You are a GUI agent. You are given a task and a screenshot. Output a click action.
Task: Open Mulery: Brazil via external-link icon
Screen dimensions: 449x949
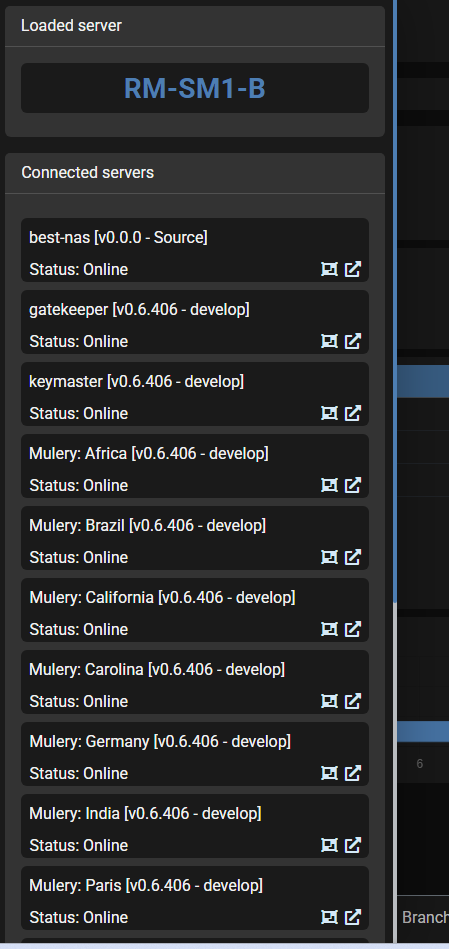(x=353, y=557)
